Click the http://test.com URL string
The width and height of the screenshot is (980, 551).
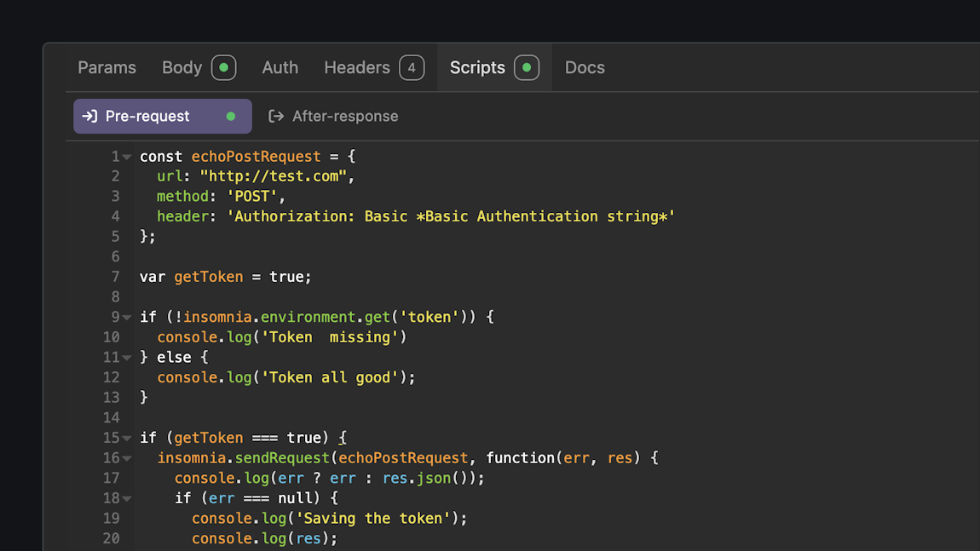[274, 175]
